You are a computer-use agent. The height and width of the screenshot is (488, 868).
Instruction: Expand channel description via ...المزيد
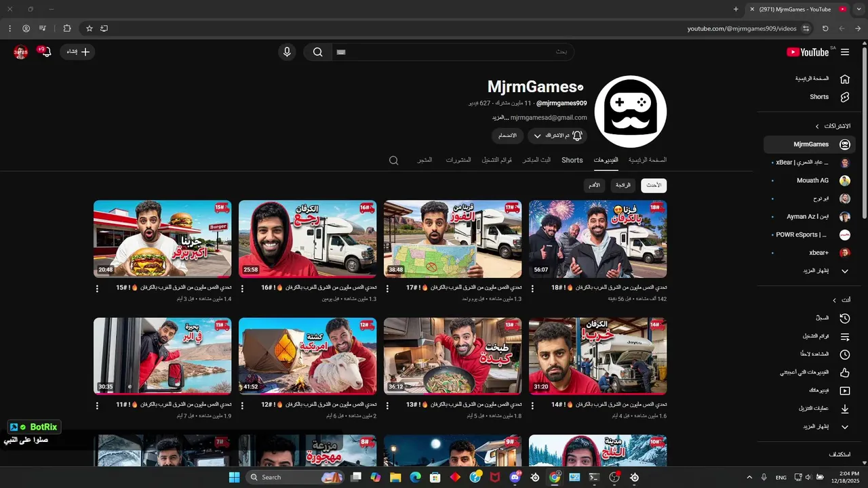500,117
